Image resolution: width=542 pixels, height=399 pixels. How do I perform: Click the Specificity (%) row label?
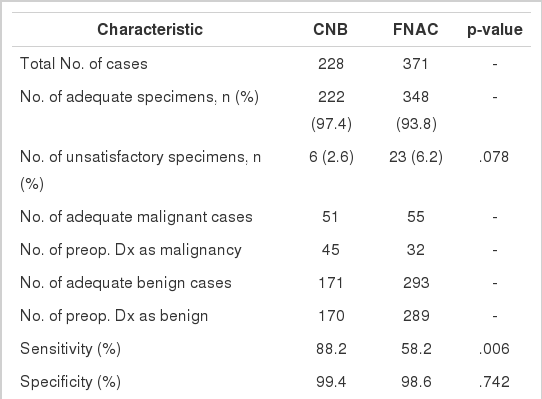[71, 382]
